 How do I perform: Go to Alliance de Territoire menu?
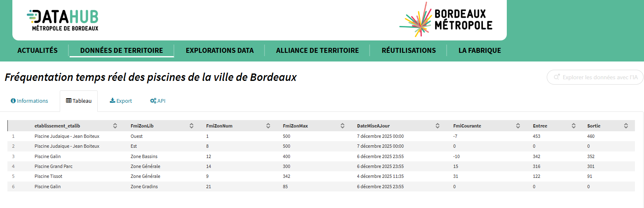(x=317, y=50)
